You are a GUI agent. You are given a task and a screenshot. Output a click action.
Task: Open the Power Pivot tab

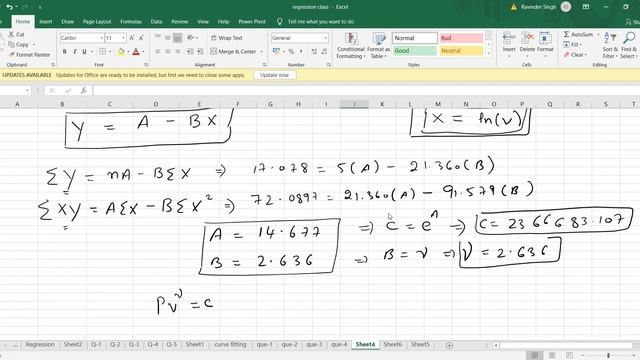[x=252, y=22]
